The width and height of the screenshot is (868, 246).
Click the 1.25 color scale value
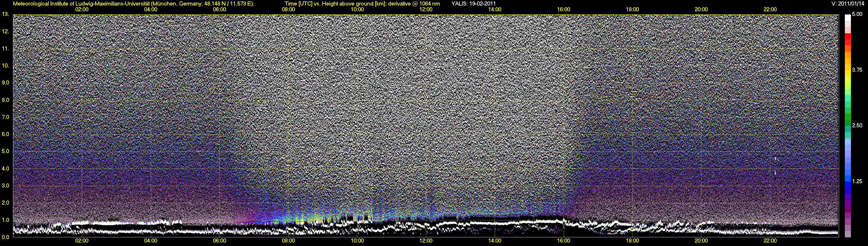pyautogui.click(x=857, y=181)
